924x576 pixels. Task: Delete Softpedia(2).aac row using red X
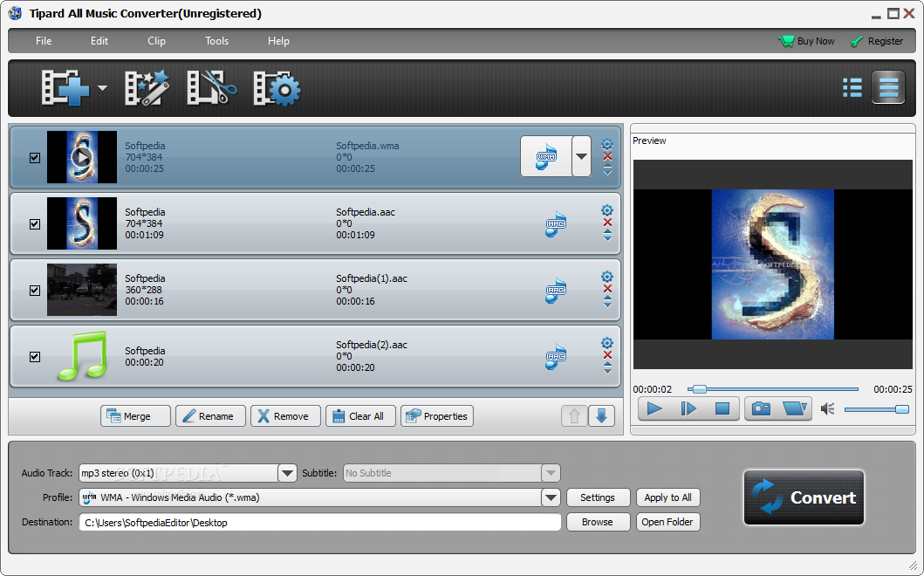click(x=607, y=355)
